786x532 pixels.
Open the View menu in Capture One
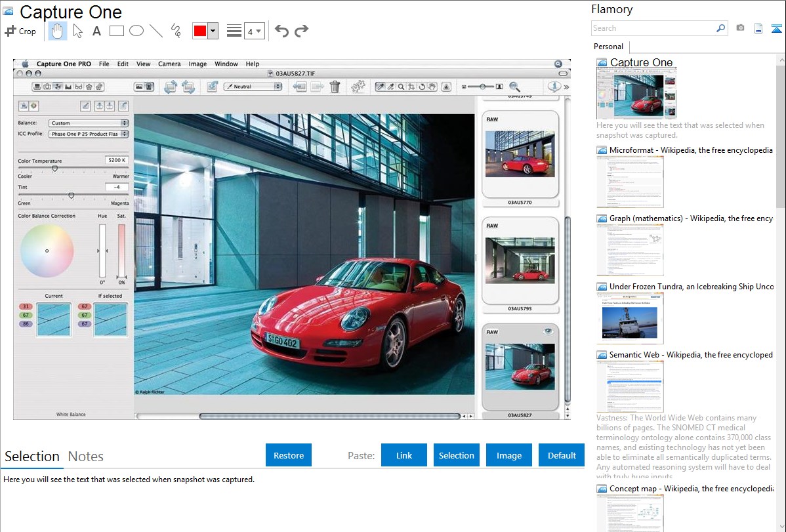pyautogui.click(x=144, y=64)
